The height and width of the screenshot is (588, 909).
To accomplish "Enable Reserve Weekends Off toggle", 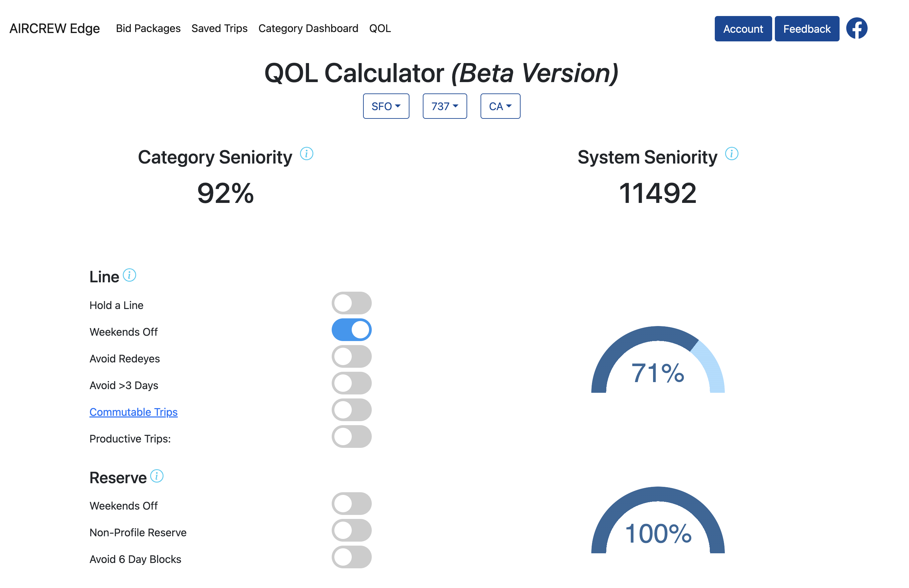I will 351,504.
